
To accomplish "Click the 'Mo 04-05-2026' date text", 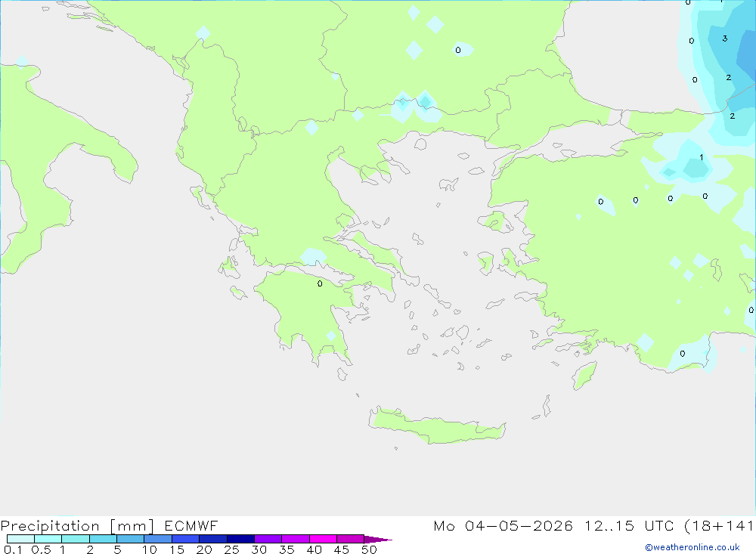I will (503, 525).
